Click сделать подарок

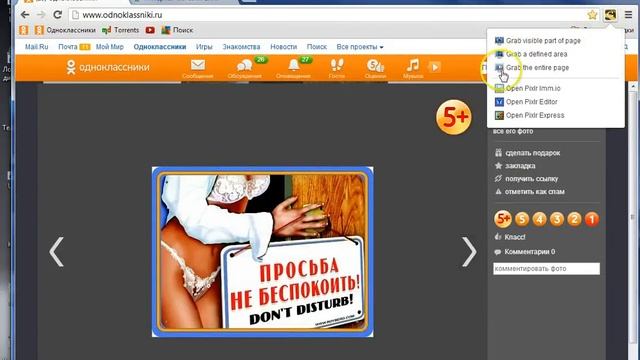(x=527, y=153)
